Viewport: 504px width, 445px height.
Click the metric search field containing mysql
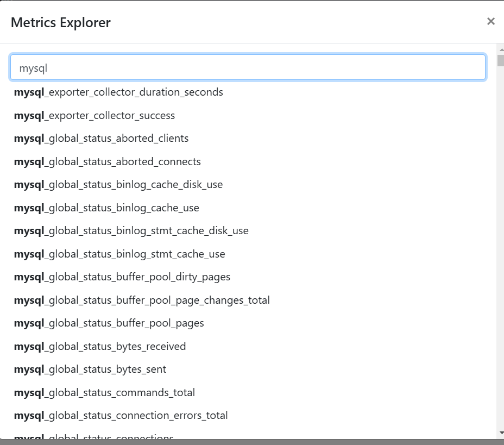(248, 67)
